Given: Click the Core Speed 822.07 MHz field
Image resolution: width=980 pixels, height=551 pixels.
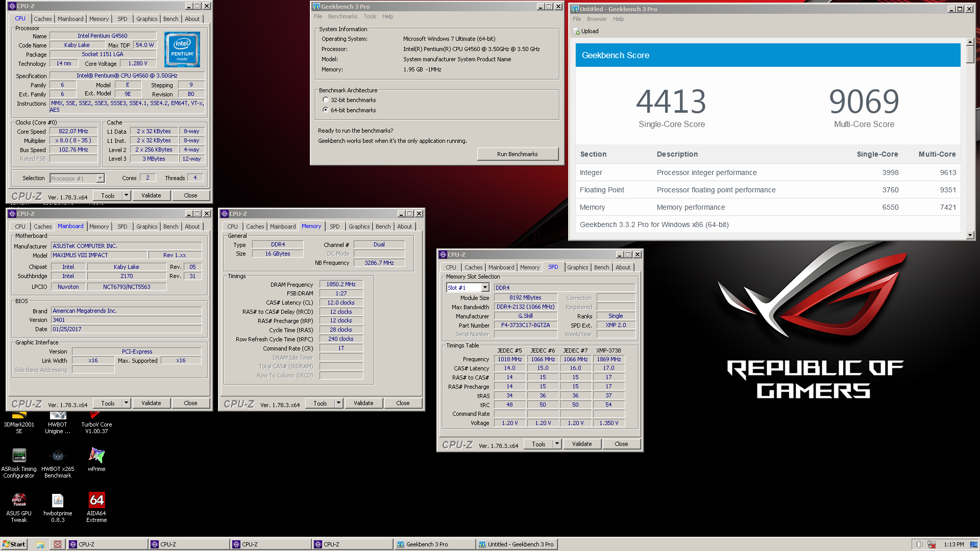Looking at the screenshot, I should (73, 131).
